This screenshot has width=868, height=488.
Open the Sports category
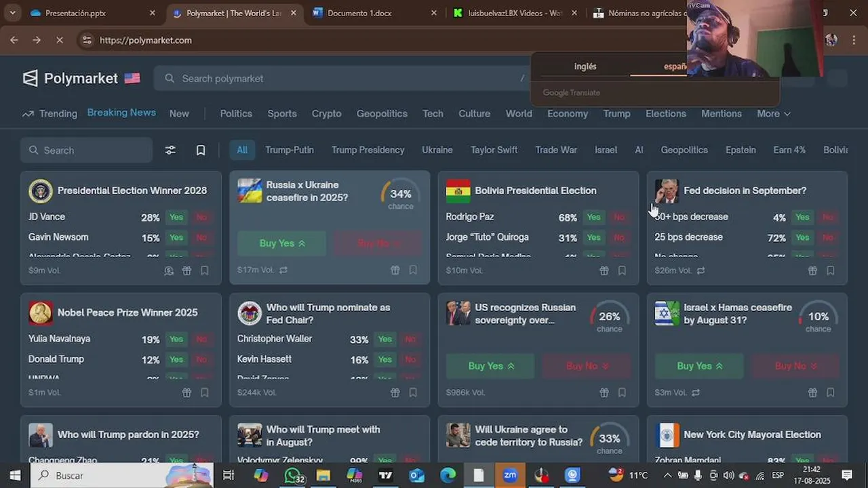tap(282, 114)
